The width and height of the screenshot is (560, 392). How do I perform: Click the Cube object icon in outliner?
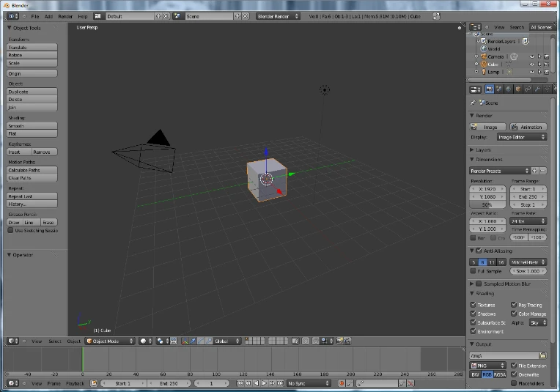[x=483, y=64]
